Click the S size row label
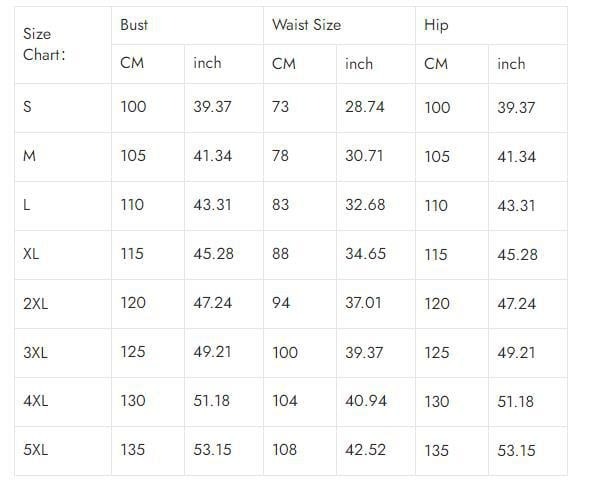Viewport: 590px width, 495px height. [x=63, y=108]
